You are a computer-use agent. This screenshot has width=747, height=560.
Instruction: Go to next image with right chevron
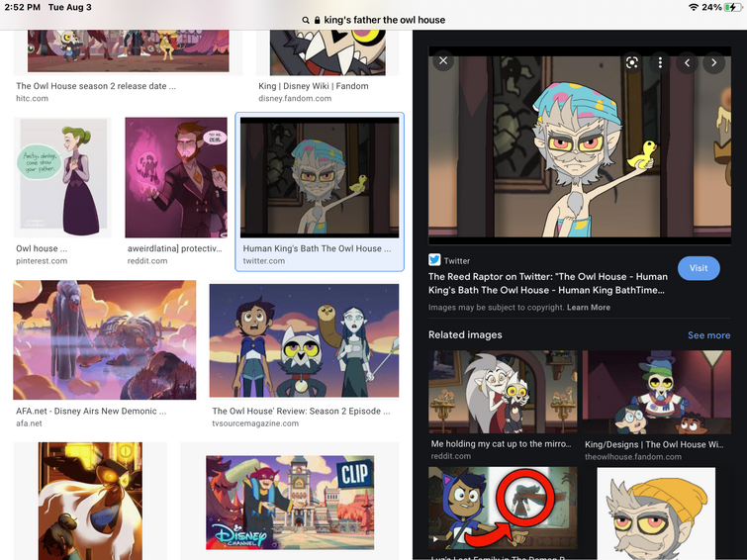[x=713, y=63]
